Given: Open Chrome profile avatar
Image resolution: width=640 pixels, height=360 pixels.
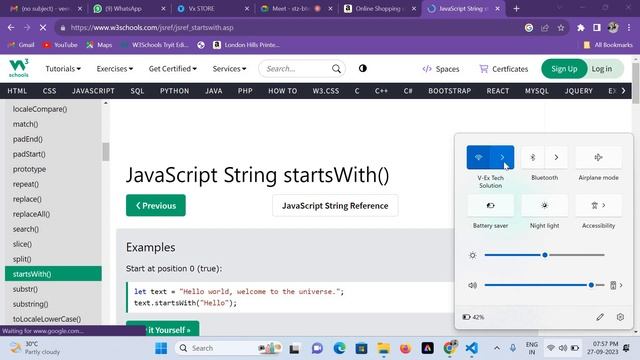Looking at the screenshot, I should (x=613, y=27).
